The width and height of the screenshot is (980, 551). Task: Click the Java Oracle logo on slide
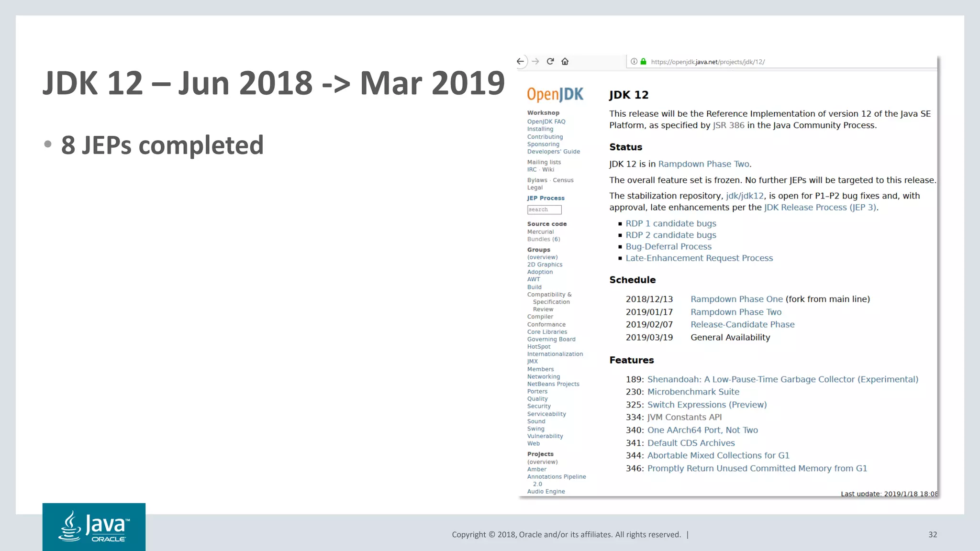(94, 527)
